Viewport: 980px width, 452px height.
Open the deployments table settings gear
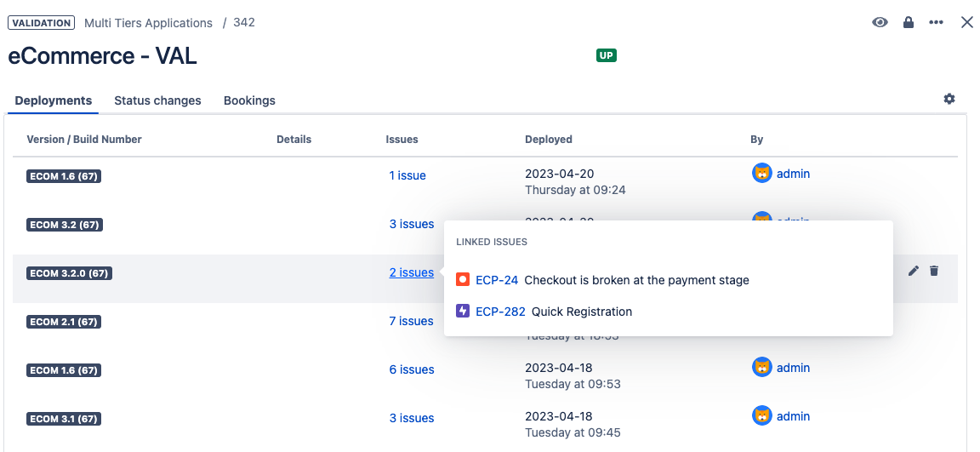[x=949, y=99]
